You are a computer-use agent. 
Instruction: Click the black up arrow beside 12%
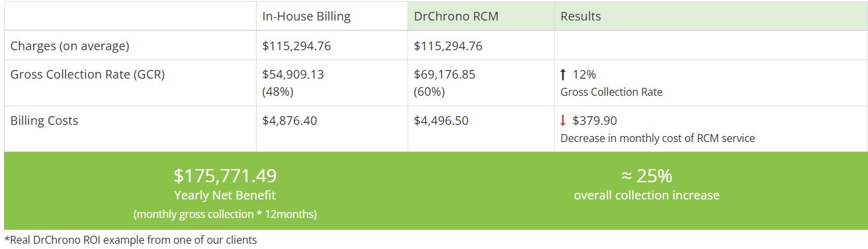click(563, 75)
